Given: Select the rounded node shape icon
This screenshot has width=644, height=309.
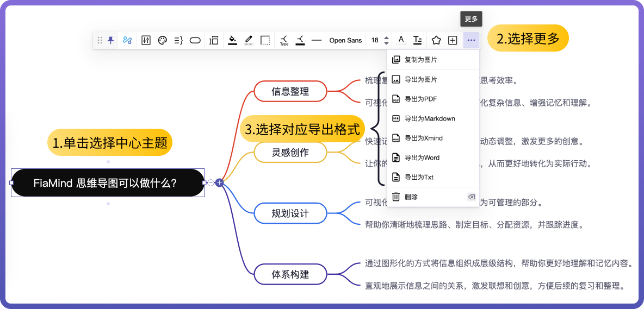Looking at the screenshot, I should (x=195, y=40).
